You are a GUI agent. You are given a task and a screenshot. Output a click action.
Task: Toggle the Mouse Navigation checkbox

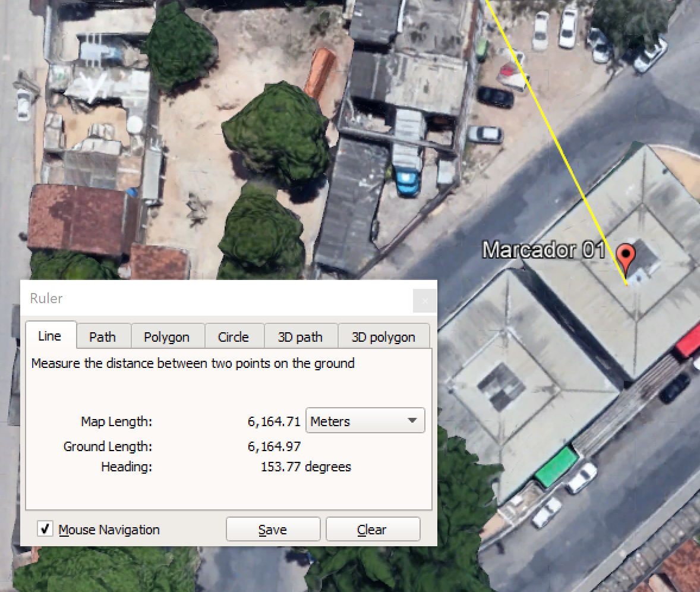tap(45, 529)
